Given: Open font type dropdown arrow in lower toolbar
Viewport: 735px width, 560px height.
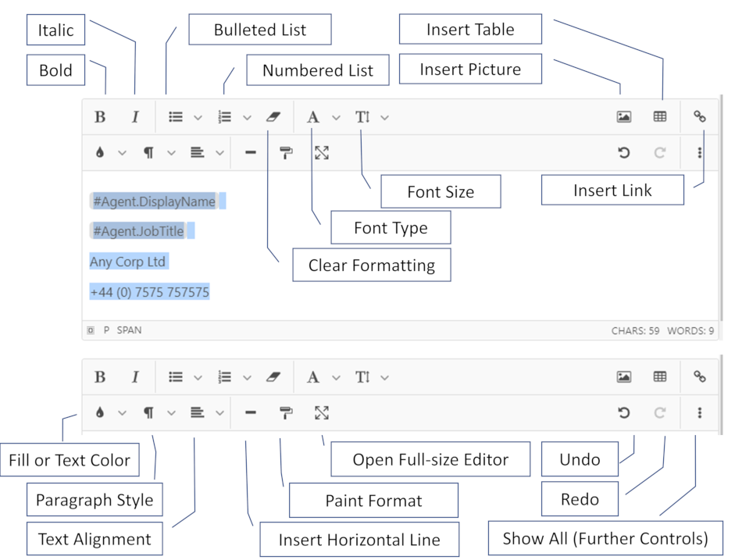Looking at the screenshot, I should [336, 378].
